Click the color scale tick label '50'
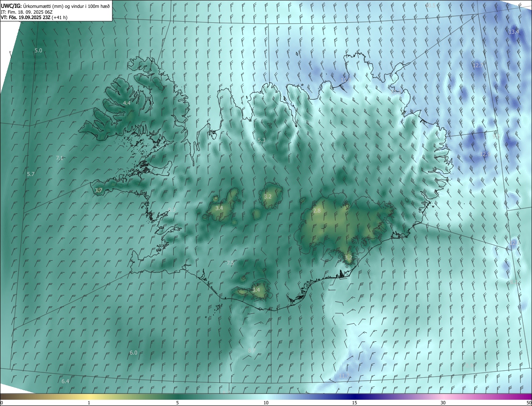This screenshot has height=406, width=532. point(529,403)
